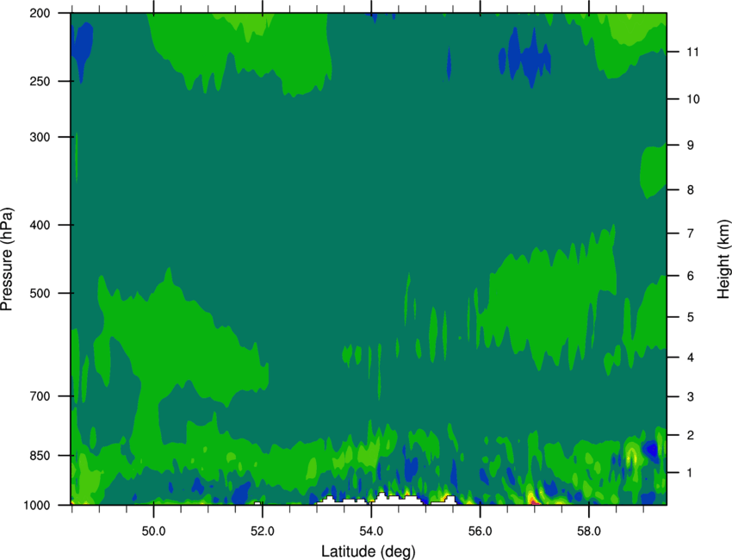732x560 pixels.
Task: Click the 2 km height label
Action: pos(691,435)
